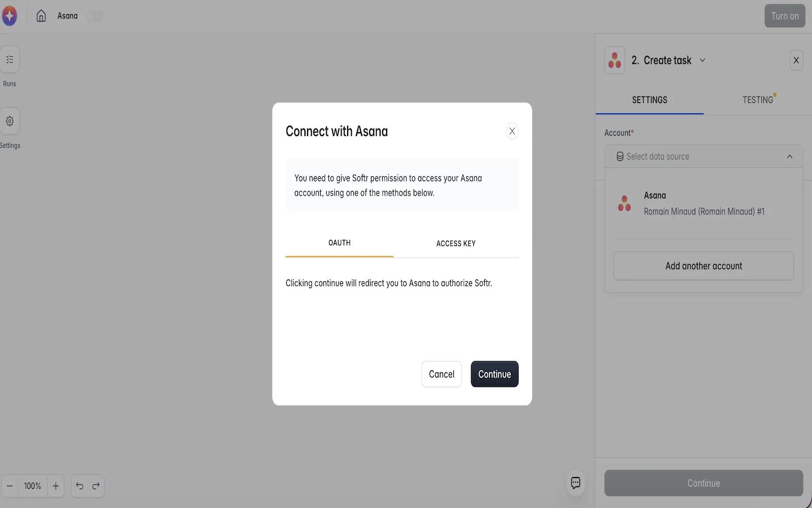Redo the last change

coord(96,486)
